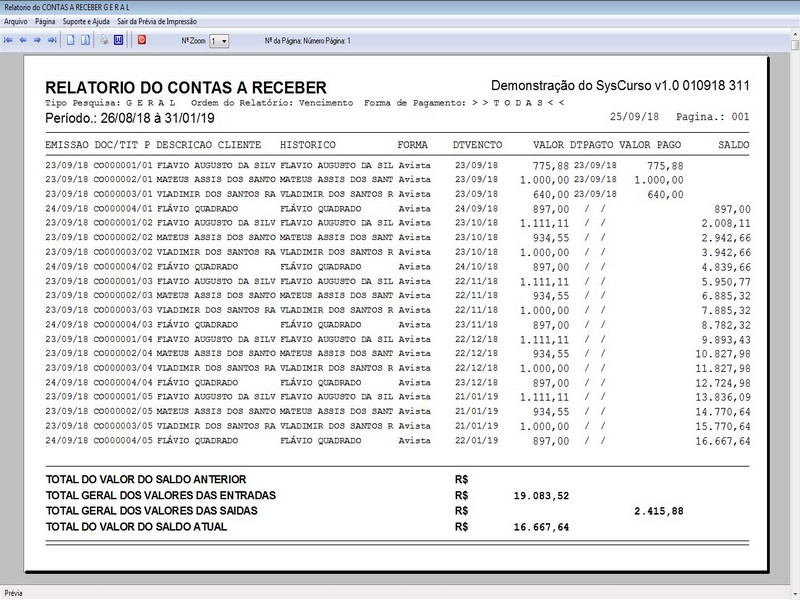This screenshot has height=600, width=800.
Task: Click the SALDO column header
Action: [x=733, y=145]
